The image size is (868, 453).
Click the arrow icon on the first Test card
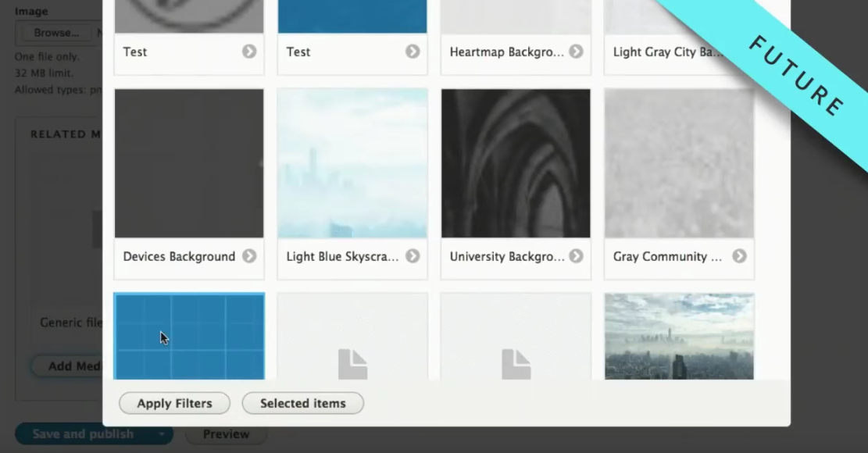click(249, 52)
